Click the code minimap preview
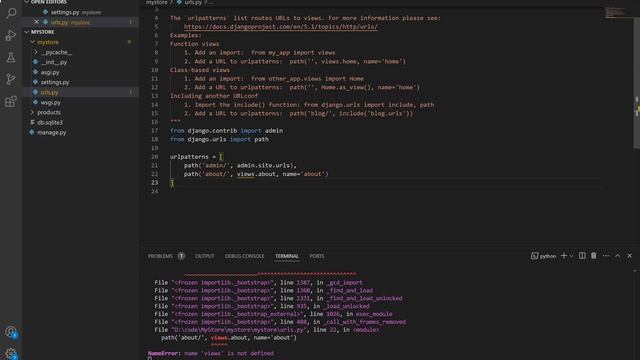Viewport: 640px width, 360px height. click(x=616, y=13)
